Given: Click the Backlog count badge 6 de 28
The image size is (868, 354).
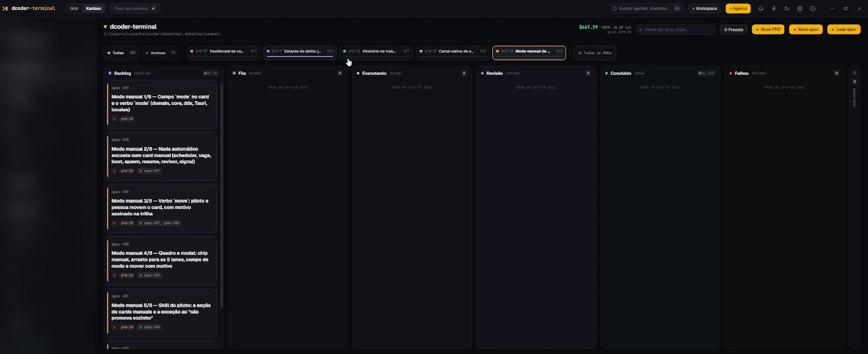Looking at the screenshot, I should coord(211,73).
